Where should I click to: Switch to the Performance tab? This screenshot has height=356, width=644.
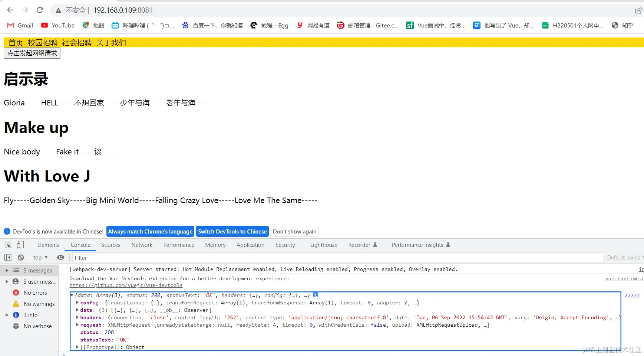click(x=179, y=245)
